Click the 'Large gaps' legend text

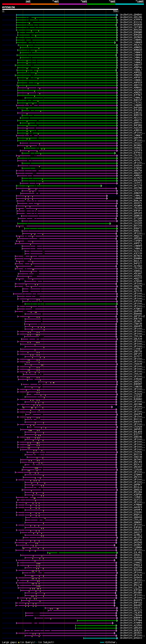10,642
